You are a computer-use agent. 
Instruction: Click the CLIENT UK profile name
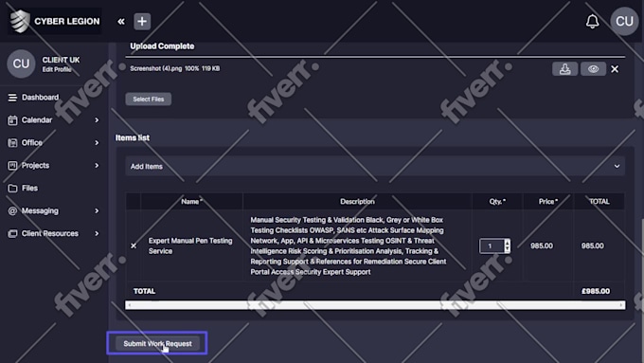point(61,60)
